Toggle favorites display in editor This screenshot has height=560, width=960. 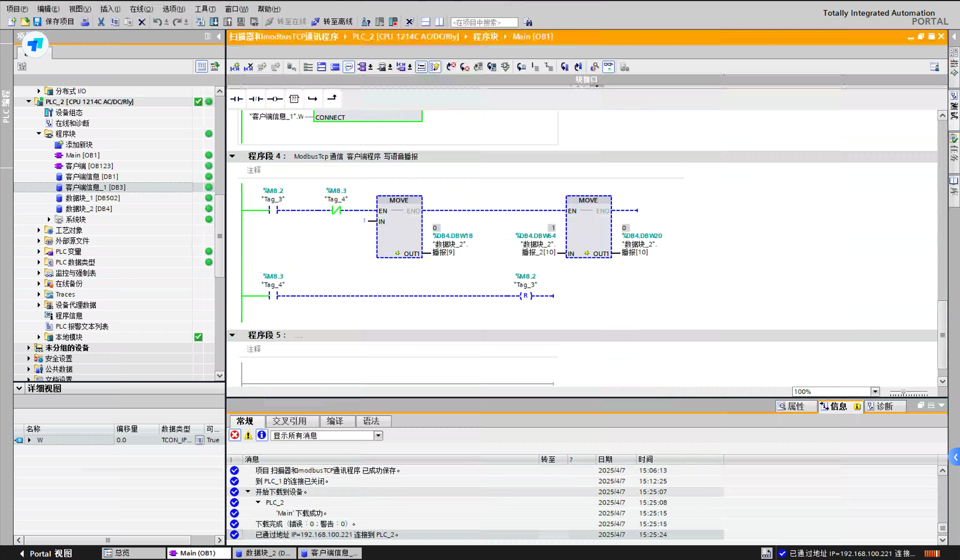click(435, 67)
